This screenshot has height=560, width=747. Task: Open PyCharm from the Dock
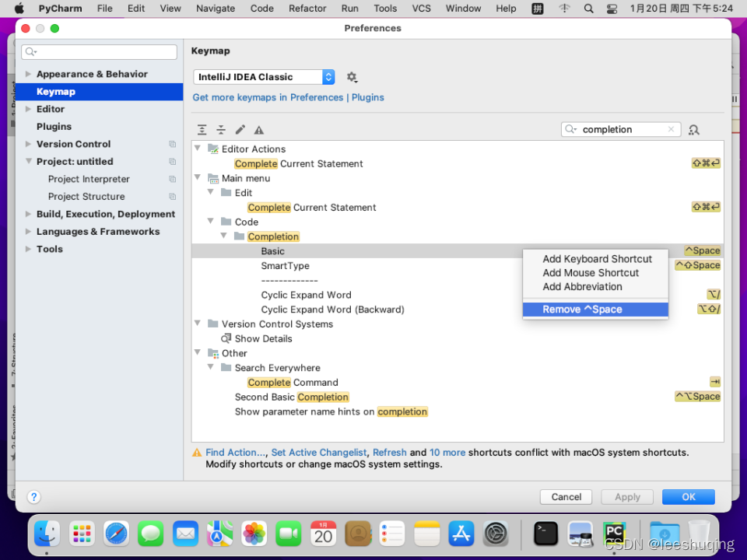[615, 533]
